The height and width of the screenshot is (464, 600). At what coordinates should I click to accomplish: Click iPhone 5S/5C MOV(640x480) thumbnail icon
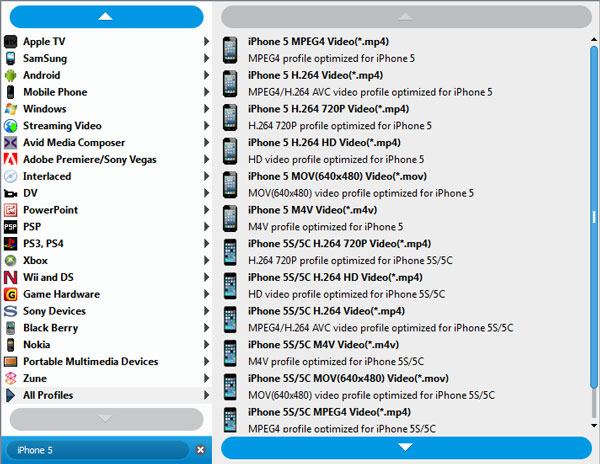(230, 387)
